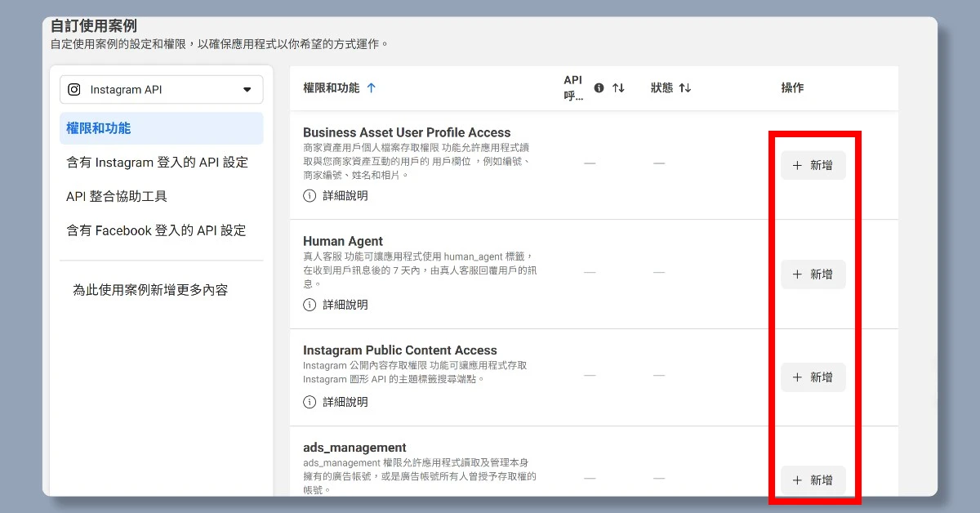The width and height of the screenshot is (980, 513).
Task: Click the Human Agent title
Action: [x=343, y=241]
